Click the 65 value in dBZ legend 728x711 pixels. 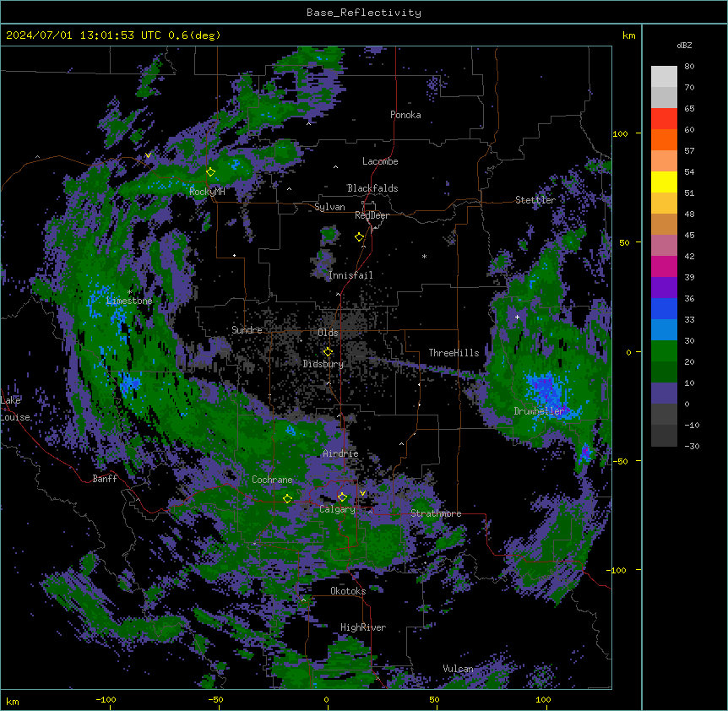689,109
